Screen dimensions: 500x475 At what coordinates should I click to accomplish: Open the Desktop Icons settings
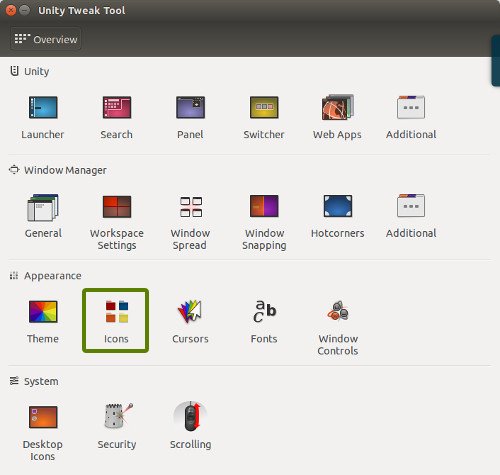(x=43, y=417)
